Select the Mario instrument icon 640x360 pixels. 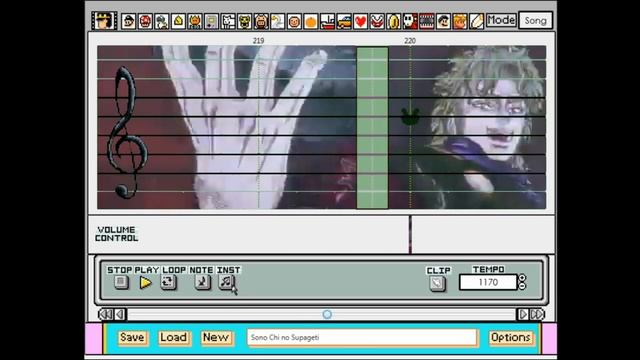[129, 21]
